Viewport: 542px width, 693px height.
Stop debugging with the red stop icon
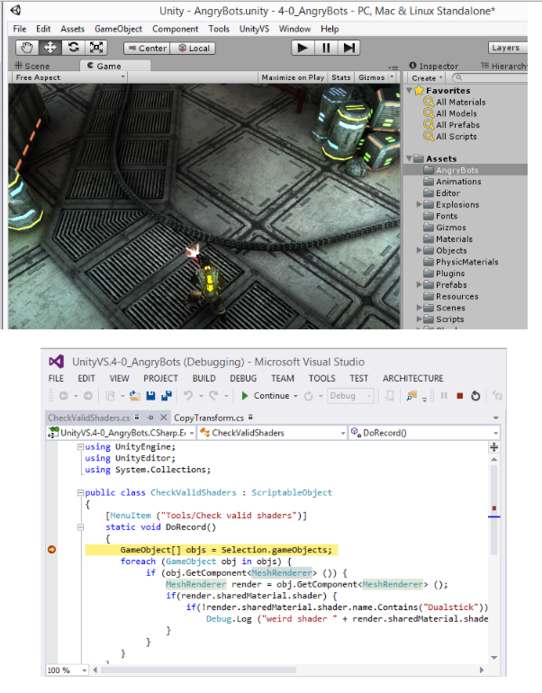(460, 396)
